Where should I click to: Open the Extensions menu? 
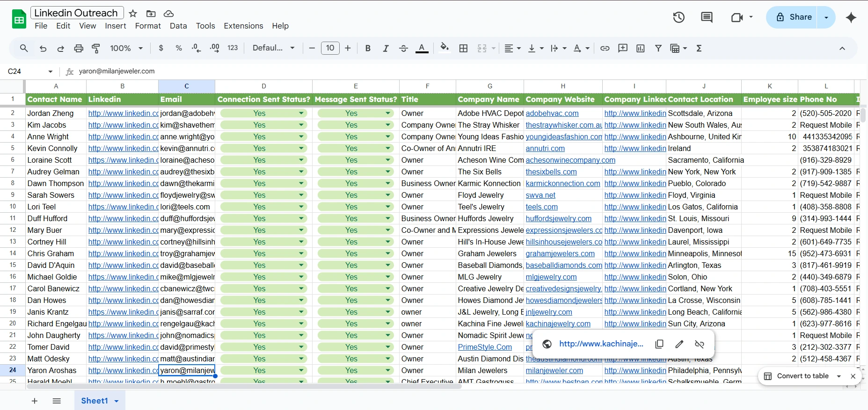pyautogui.click(x=243, y=26)
